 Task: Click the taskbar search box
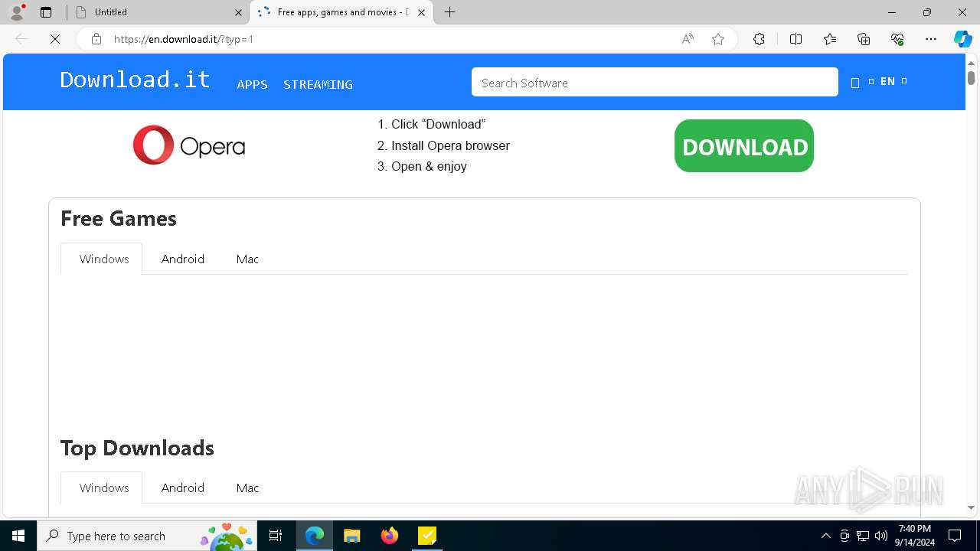point(147,536)
